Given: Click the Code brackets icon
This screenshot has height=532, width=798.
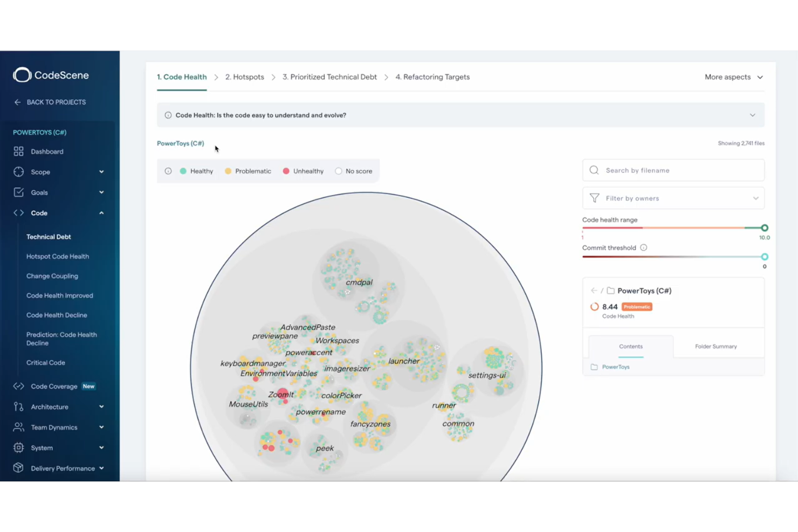Looking at the screenshot, I should pyautogui.click(x=18, y=213).
